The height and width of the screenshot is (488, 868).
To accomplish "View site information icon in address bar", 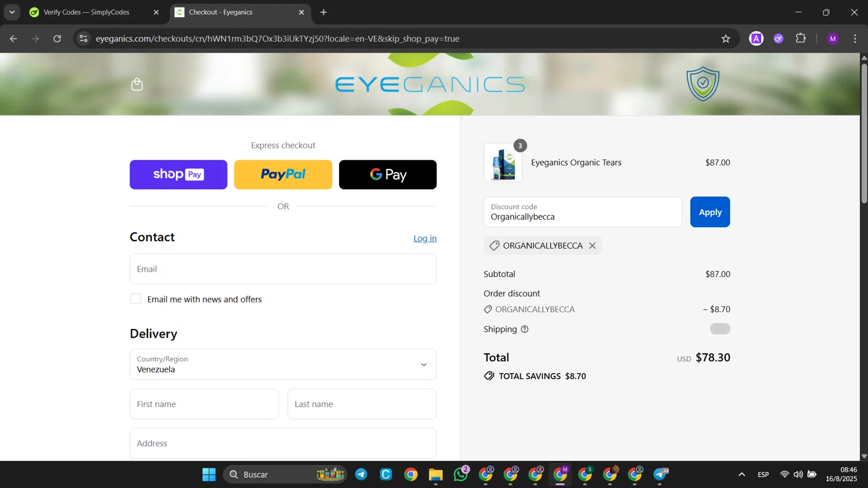I will point(83,39).
